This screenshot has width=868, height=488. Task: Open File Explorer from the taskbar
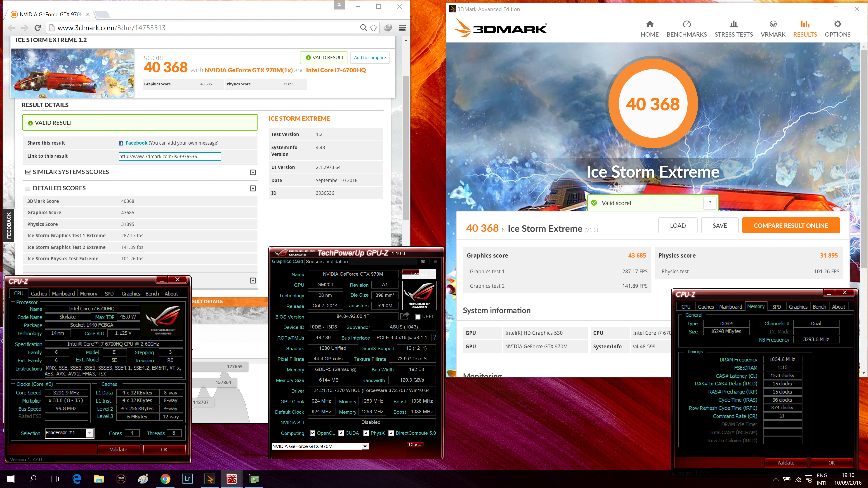(x=99, y=479)
